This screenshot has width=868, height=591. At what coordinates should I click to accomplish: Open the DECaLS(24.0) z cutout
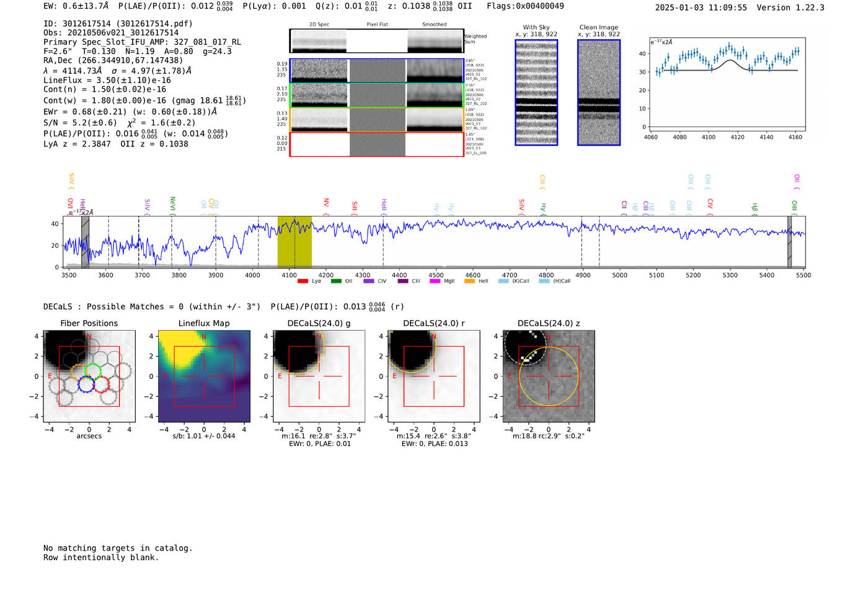pos(549,376)
